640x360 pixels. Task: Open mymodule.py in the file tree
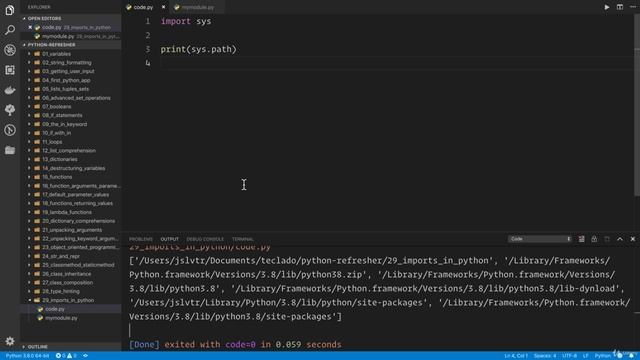coord(61,318)
